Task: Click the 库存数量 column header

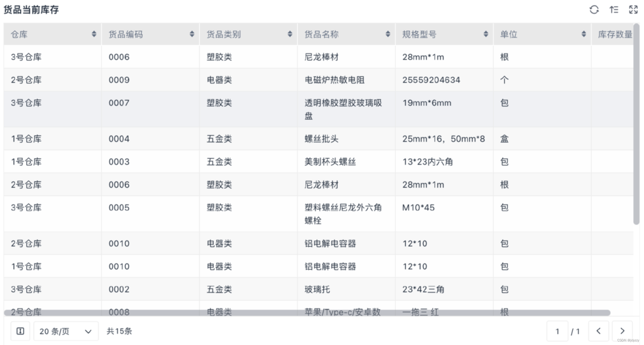Action: [x=615, y=34]
